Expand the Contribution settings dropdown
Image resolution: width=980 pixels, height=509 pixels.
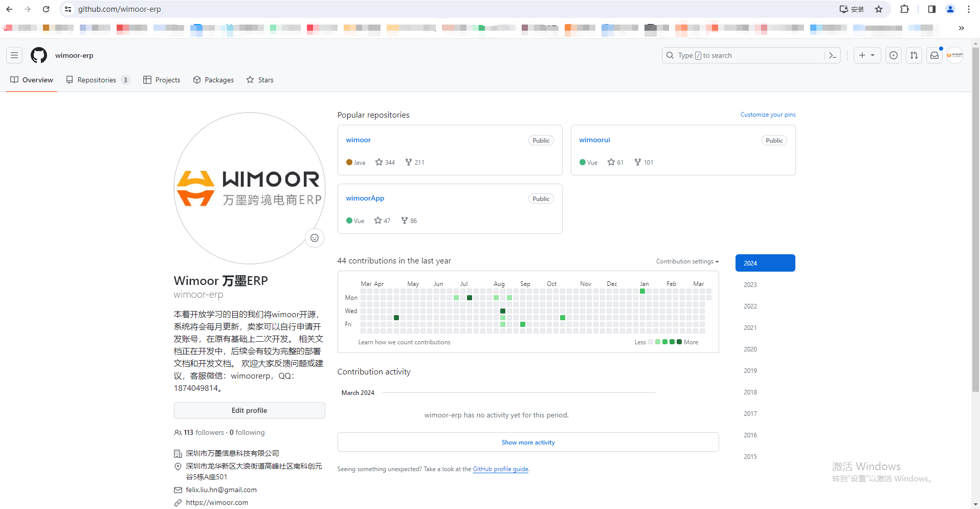click(x=687, y=261)
